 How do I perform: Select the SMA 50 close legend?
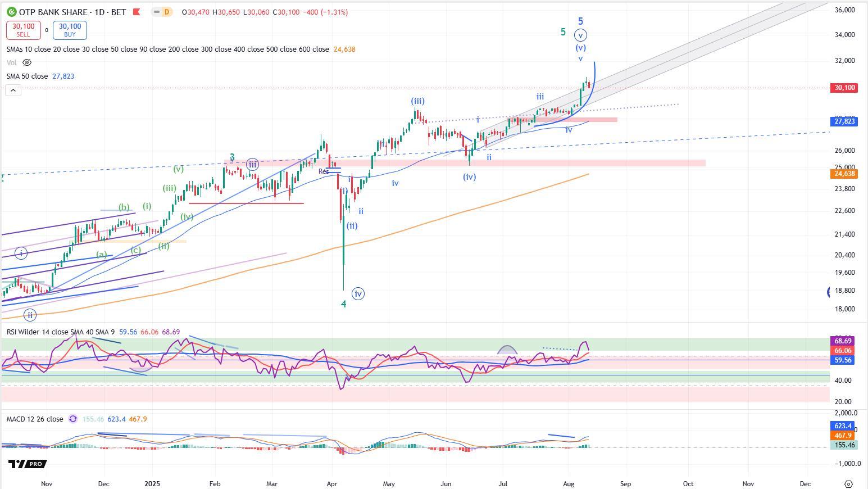[27, 76]
